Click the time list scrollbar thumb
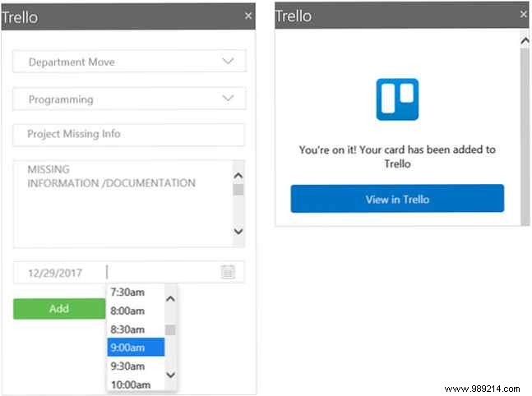532x396 pixels. pos(170,330)
